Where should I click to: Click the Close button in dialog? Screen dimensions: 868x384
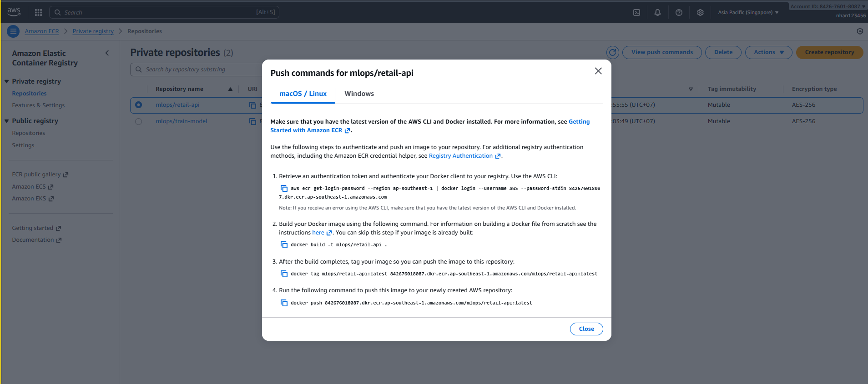pos(586,329)
